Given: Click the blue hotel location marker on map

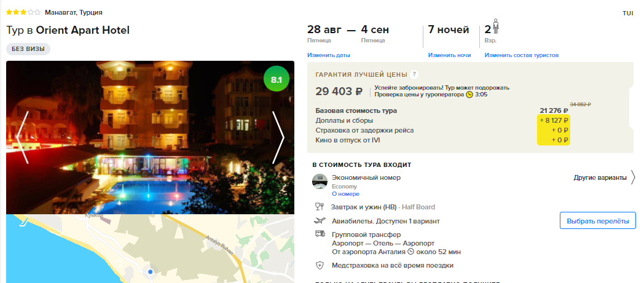Looking at the screenshot, I should pyautogui.click(x=151, y=271).
